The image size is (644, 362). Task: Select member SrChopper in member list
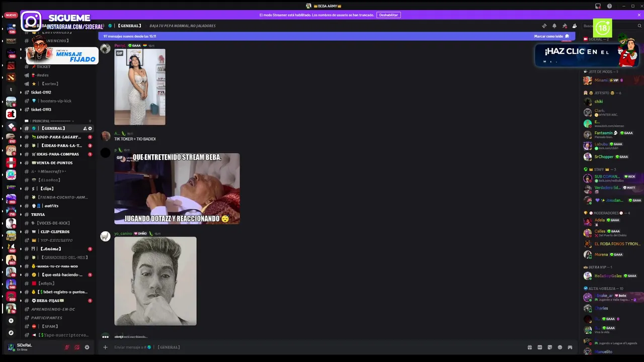[611, 156]
